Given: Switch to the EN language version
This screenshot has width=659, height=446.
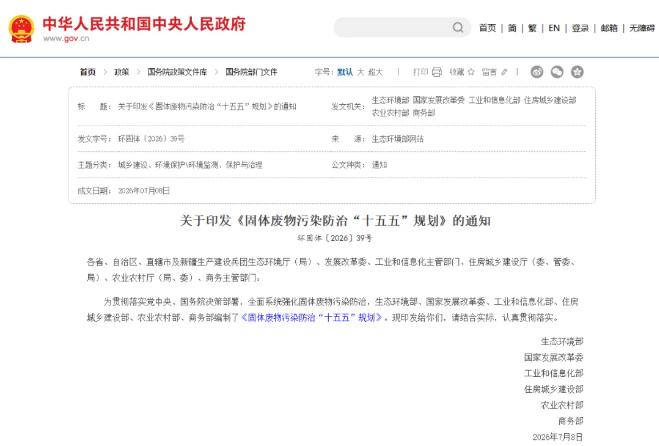Looking at the screenshot, I should coord(554,28).
